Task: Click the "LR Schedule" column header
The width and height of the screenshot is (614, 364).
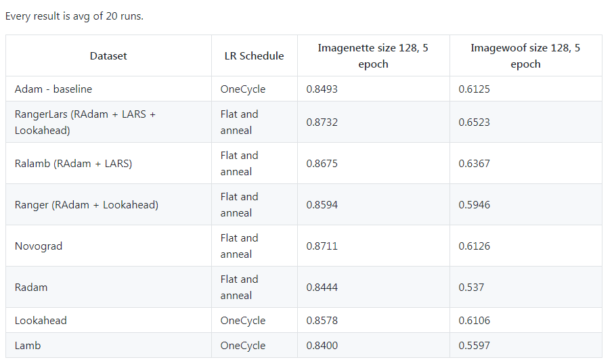Action: 254,55
